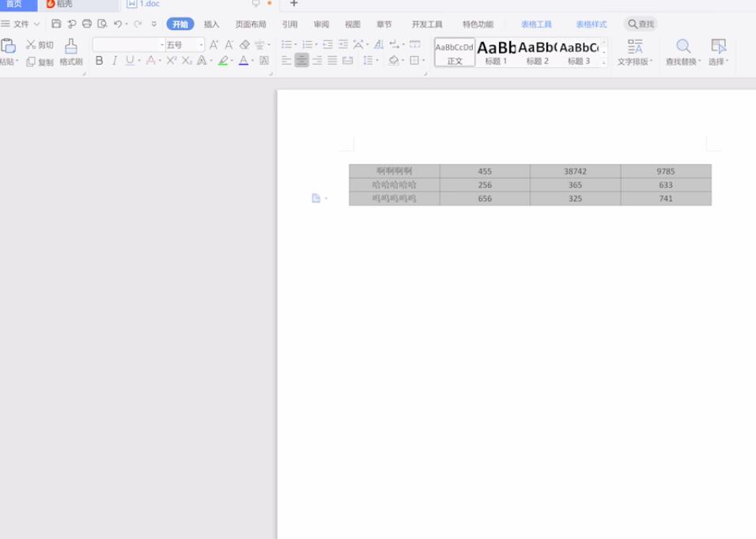Click the Print icon in quick toolbar
This screenshot has width=756, height=539.
point(87,24)
